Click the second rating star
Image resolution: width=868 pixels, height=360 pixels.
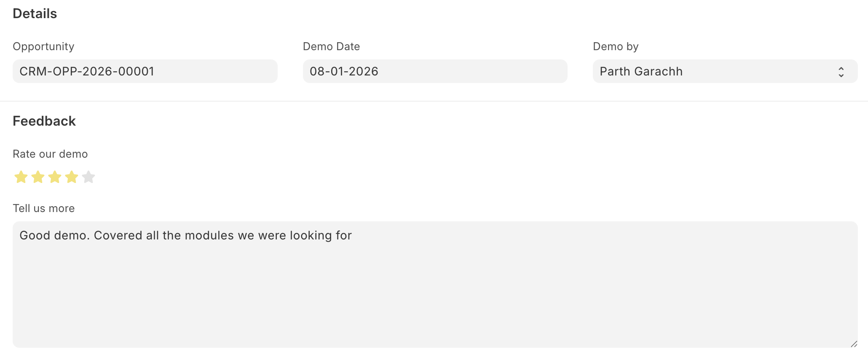coord(38,177)
